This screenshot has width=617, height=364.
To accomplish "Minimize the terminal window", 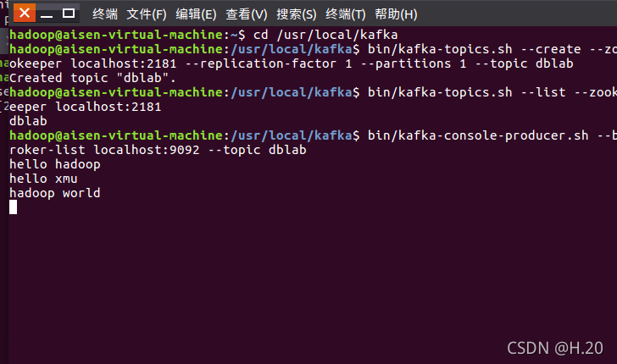I will pyautogui.click(x=47, y=14).
